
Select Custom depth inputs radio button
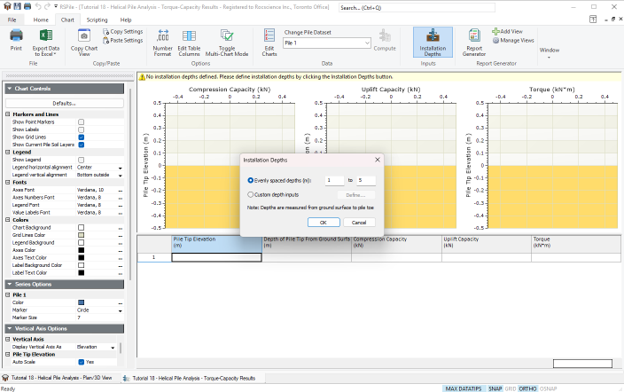(x=250, y=195)
